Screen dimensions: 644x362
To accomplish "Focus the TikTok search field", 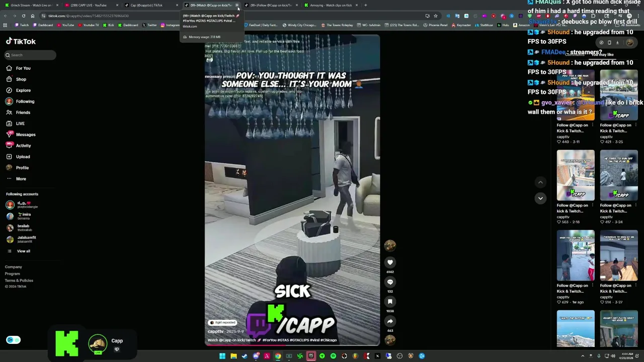I will pyautogui.click(x=30, y=55).
